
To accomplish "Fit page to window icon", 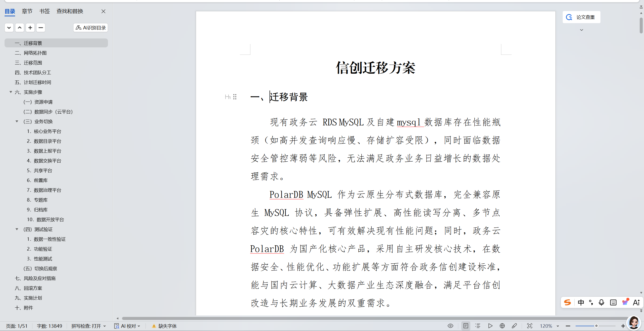I will point(529,326).
